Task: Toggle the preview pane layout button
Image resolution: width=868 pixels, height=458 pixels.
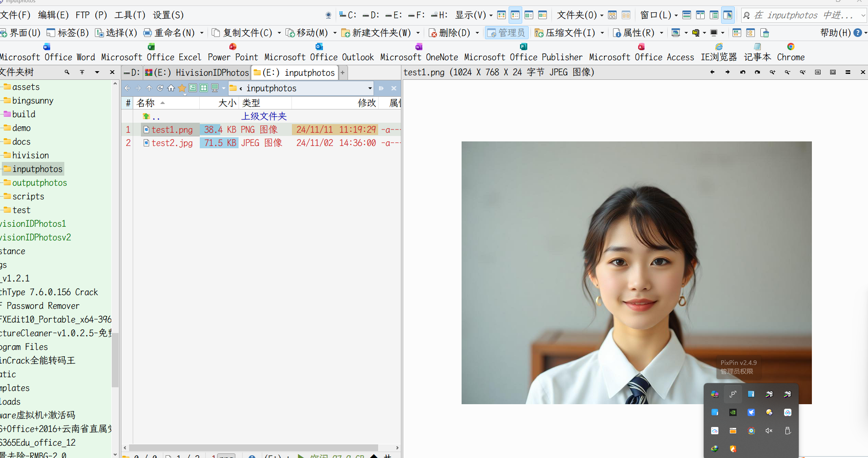Action: coord(728,15)
